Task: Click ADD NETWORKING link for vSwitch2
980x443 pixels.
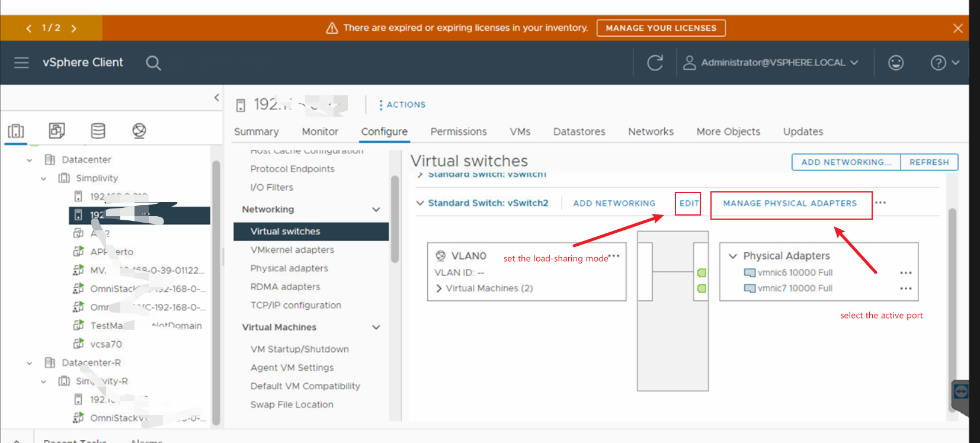Action: pos(614,203)
